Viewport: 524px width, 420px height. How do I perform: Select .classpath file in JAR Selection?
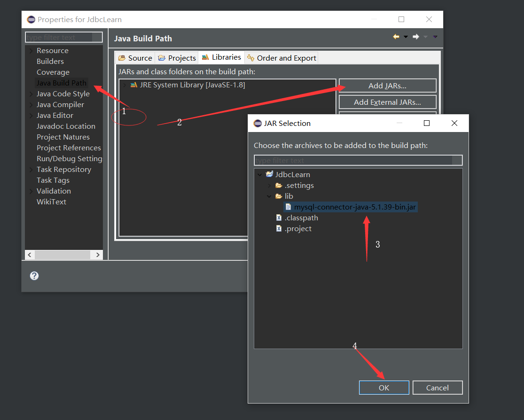coord(301,218)
